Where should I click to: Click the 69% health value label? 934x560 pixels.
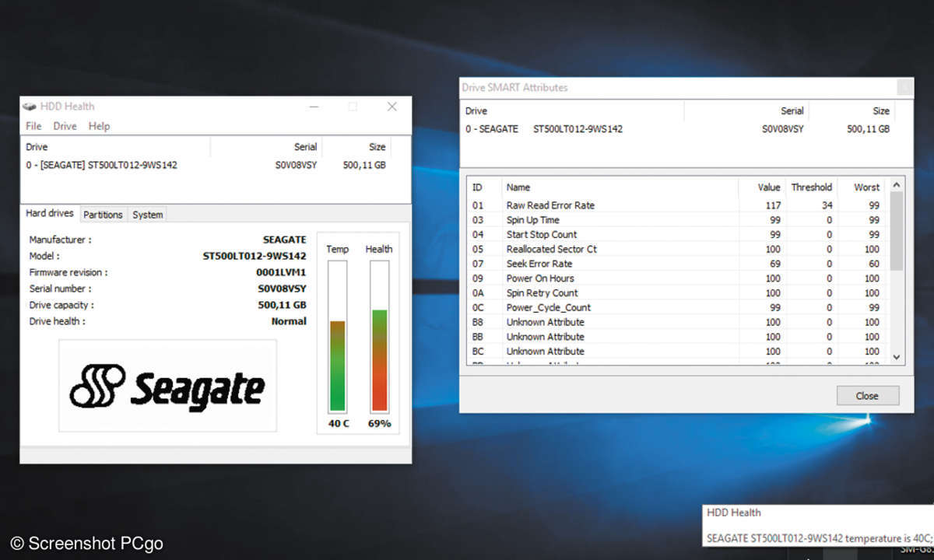tap(379, 424)
